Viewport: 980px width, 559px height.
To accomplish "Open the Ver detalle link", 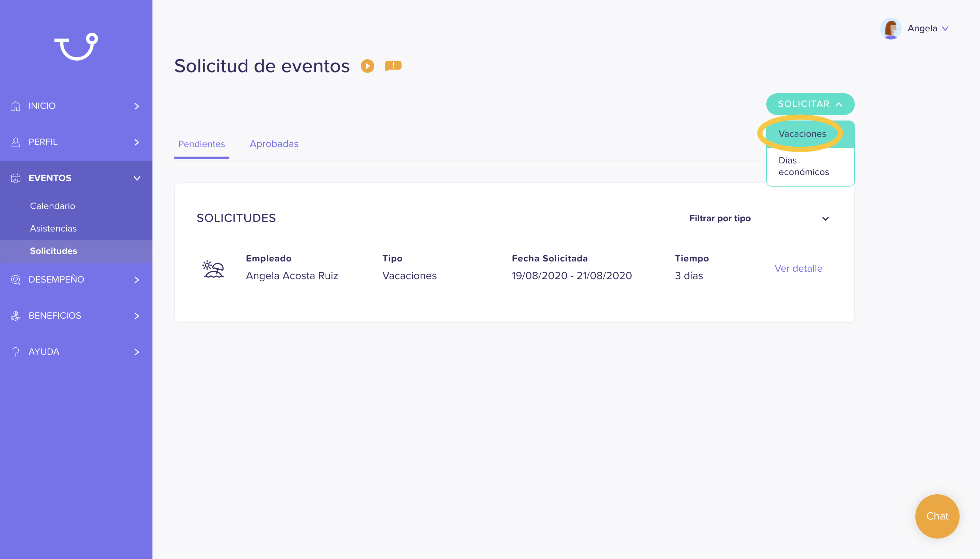I will 798,268.
